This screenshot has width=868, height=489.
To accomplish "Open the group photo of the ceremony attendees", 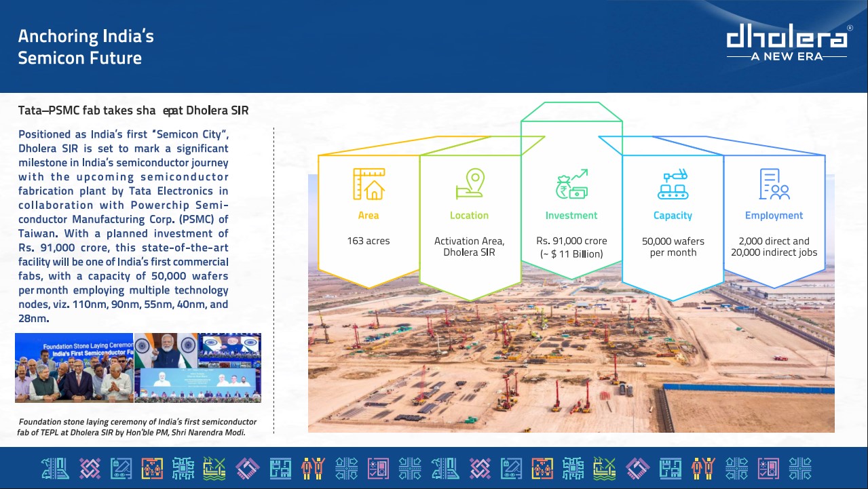I will point(75,368).
